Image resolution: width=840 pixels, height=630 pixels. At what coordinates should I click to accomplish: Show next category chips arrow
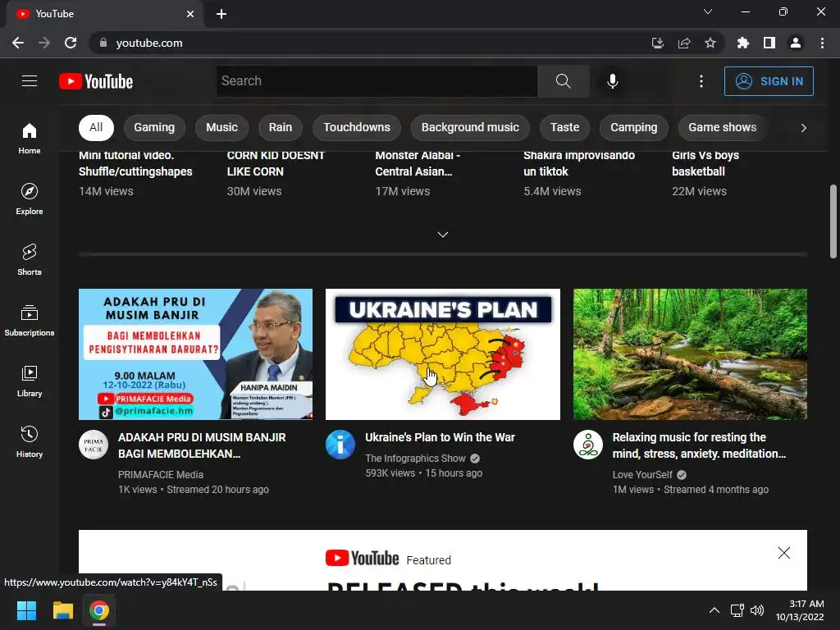(803, 127)
